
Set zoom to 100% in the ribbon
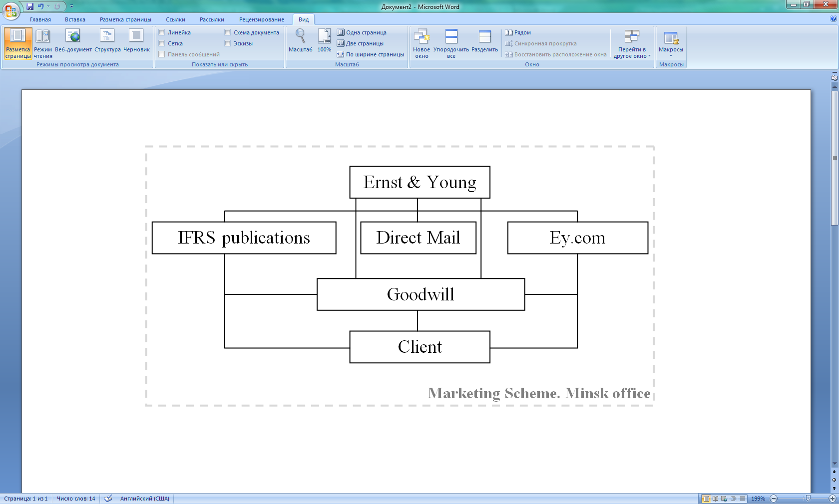tap(324, 41)
